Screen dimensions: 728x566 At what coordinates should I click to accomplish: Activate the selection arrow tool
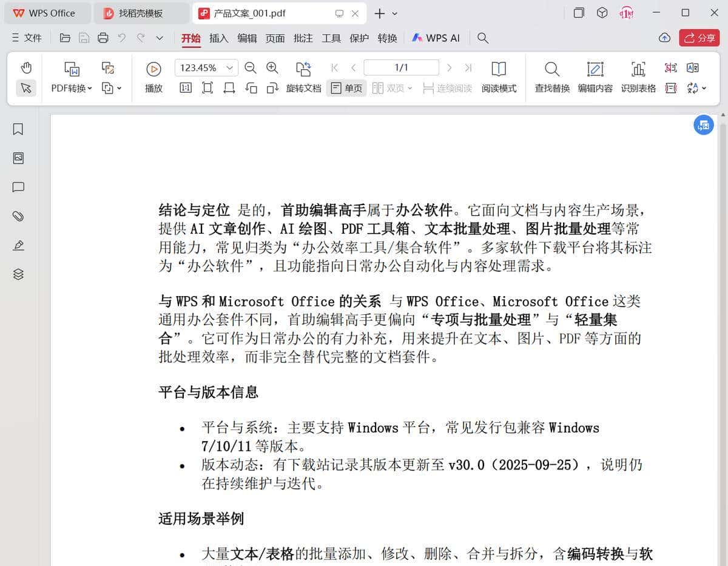tap(25, 88)
